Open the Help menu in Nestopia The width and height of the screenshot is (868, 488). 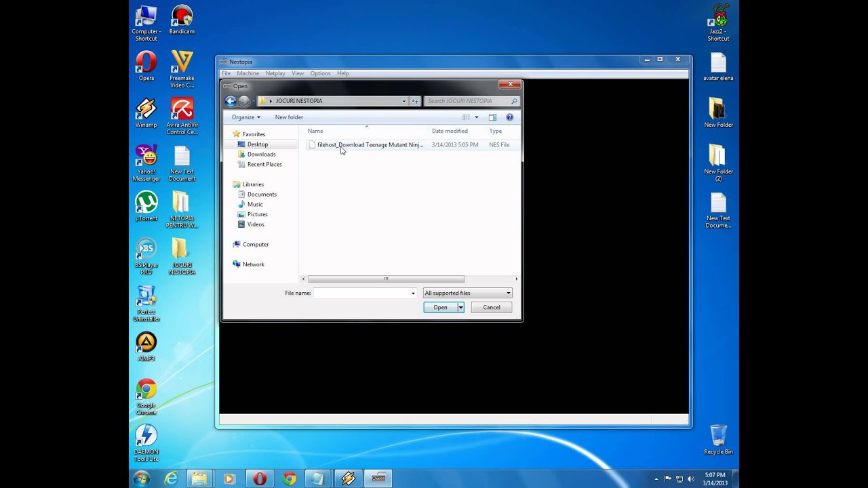343,73
